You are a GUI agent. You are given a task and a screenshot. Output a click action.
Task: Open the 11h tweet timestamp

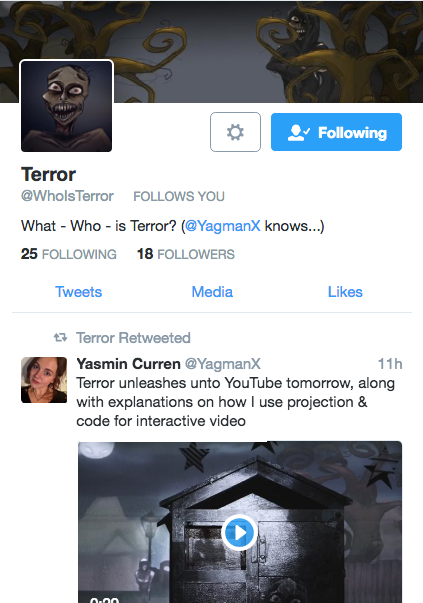[390, 364]
